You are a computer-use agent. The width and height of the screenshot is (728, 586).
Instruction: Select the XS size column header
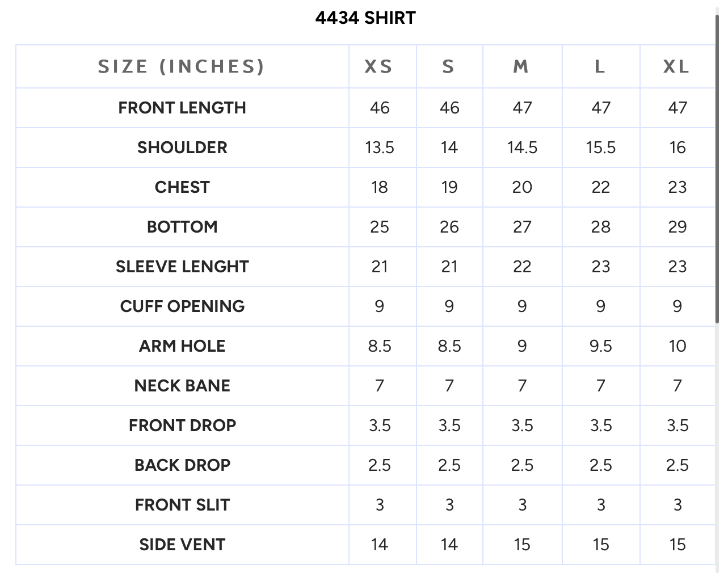[378, 67]
